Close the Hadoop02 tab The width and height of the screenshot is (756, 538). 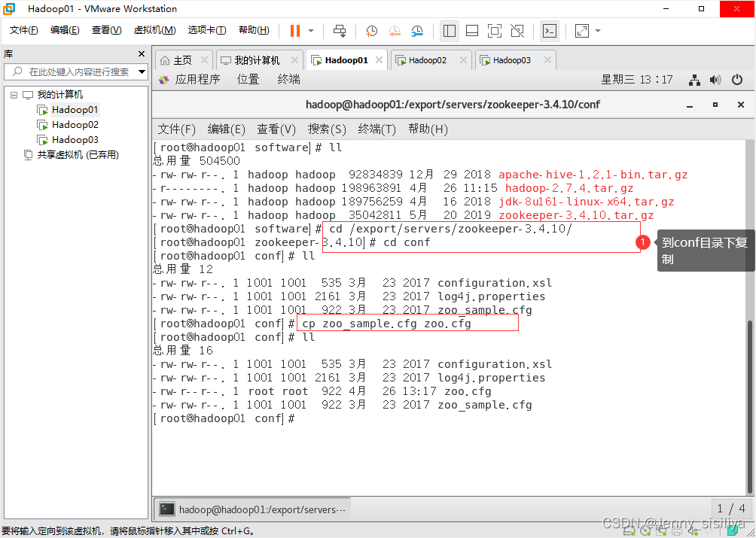(x=463, y=60)
